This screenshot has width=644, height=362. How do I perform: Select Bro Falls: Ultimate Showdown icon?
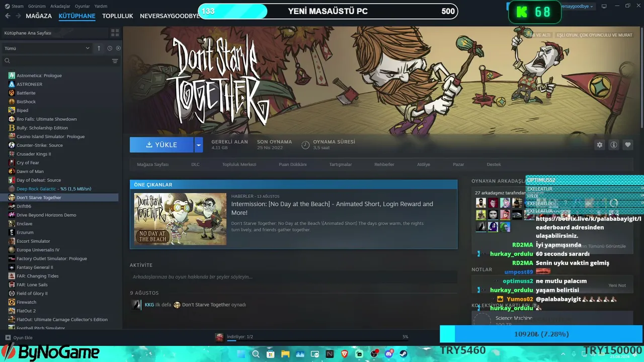(12, 119)
